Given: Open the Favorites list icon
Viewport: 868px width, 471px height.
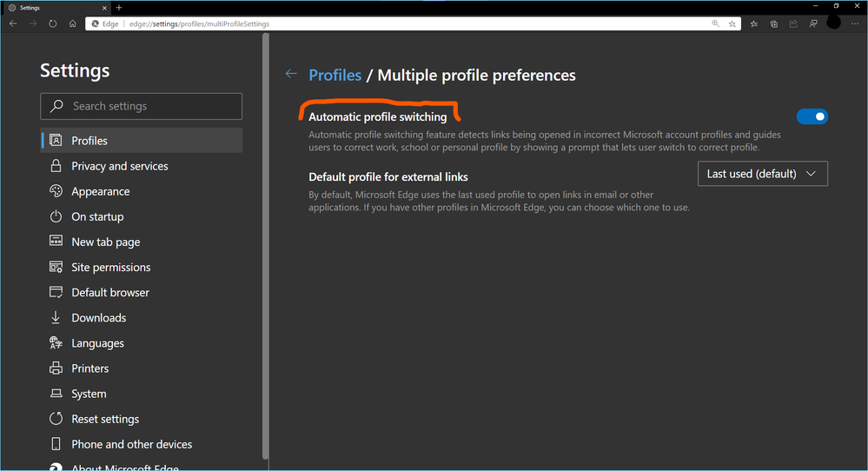Looking at the screenshot, I should 754,23.
